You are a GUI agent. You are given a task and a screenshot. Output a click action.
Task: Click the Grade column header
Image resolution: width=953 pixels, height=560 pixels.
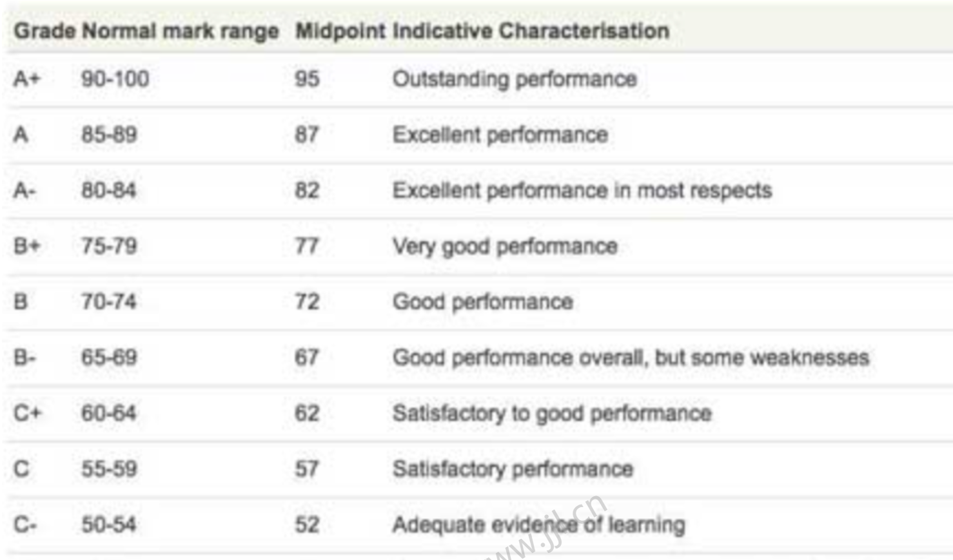point(44,31)
